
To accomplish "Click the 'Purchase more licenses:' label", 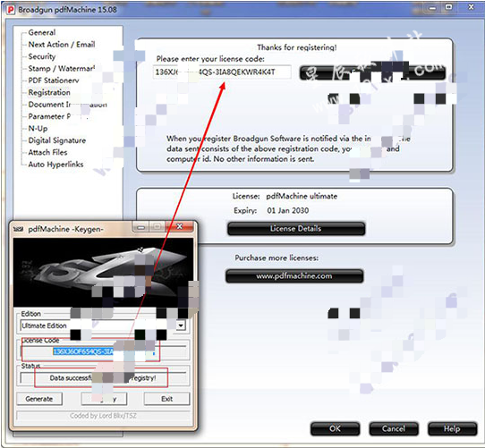I will point(277,258).
